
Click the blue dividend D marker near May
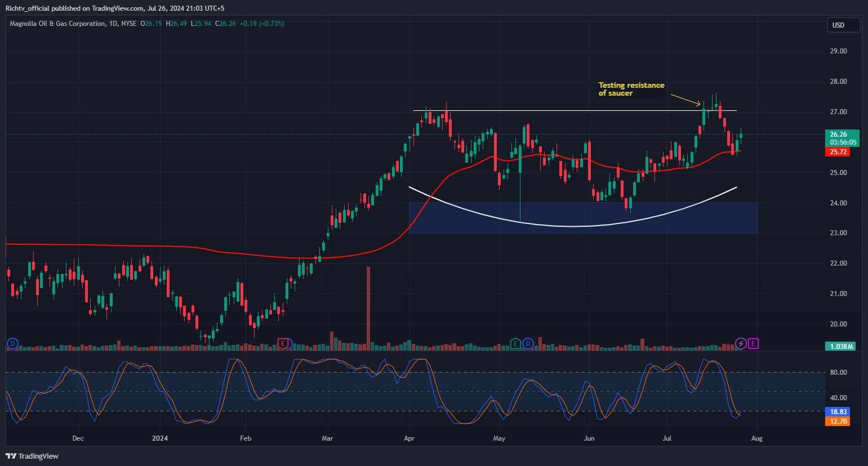[x=528, y=343]
